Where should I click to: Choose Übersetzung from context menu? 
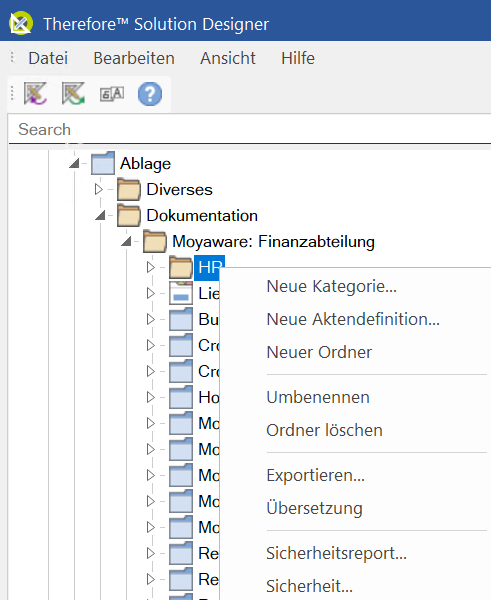point(314,508)
